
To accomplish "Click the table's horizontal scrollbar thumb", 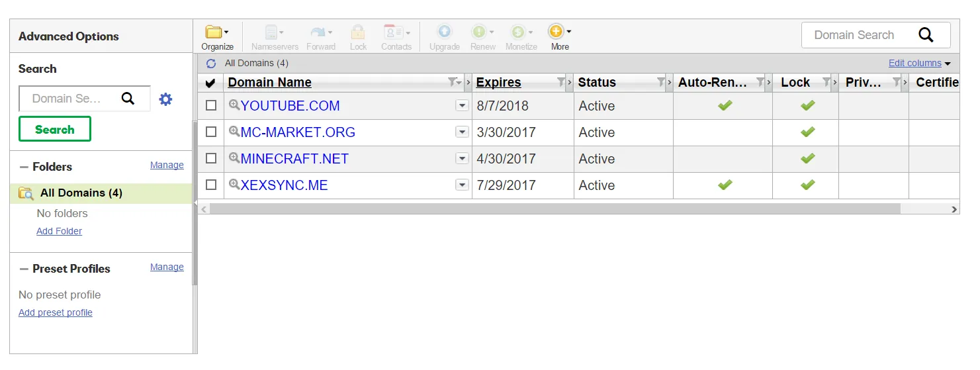I will click(x=555, y=209).
